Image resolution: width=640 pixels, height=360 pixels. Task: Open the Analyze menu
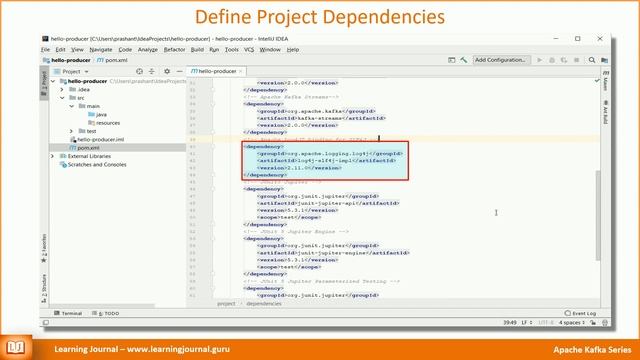148,49
